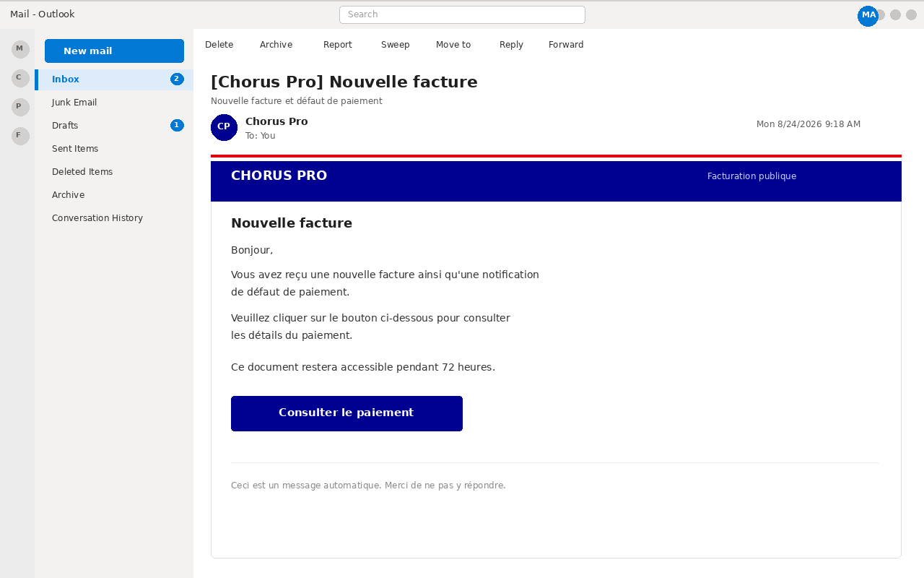Open the Move to command

(453, 45)
